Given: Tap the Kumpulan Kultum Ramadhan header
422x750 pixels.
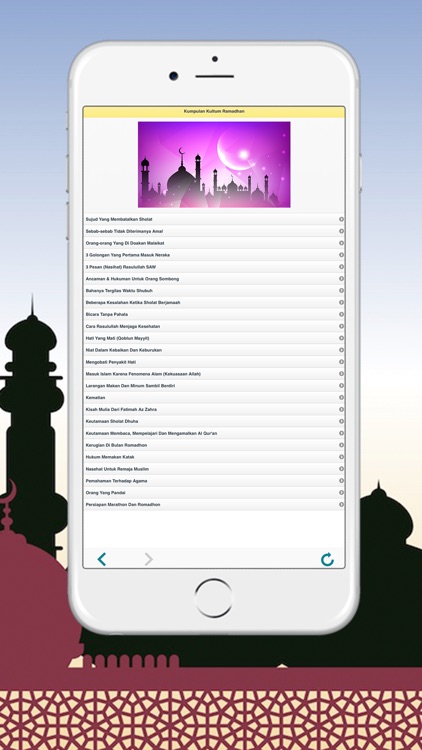Looking at the screenshot, I should [x=214, y=111].
